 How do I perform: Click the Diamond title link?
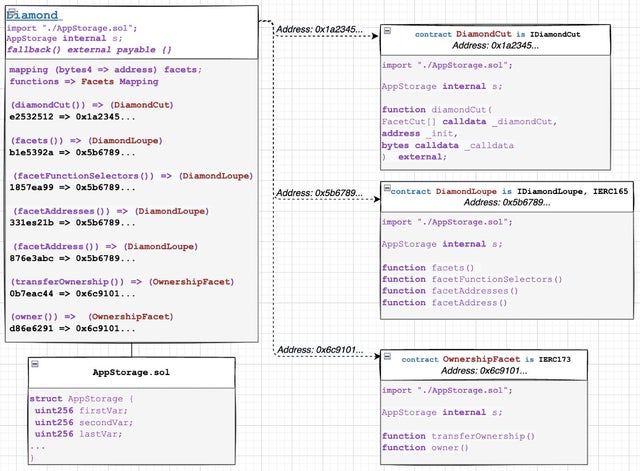pyautogui.click(x=36, y=16)
